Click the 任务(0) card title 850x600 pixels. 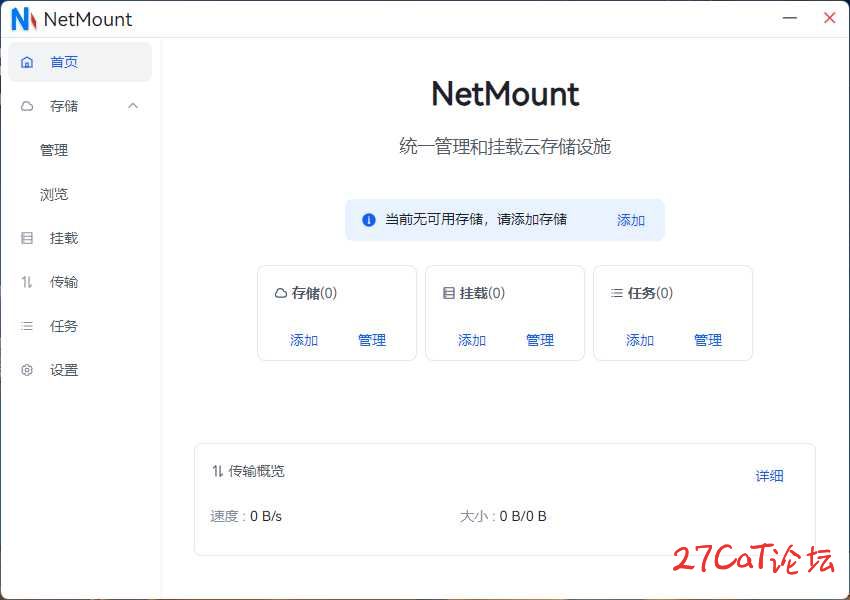point(650,293)
